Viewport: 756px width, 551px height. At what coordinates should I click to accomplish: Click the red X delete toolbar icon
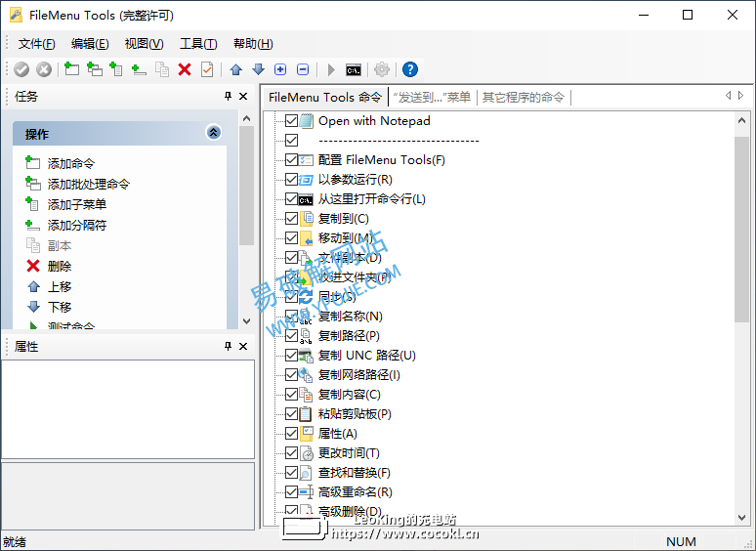point(185,69)
